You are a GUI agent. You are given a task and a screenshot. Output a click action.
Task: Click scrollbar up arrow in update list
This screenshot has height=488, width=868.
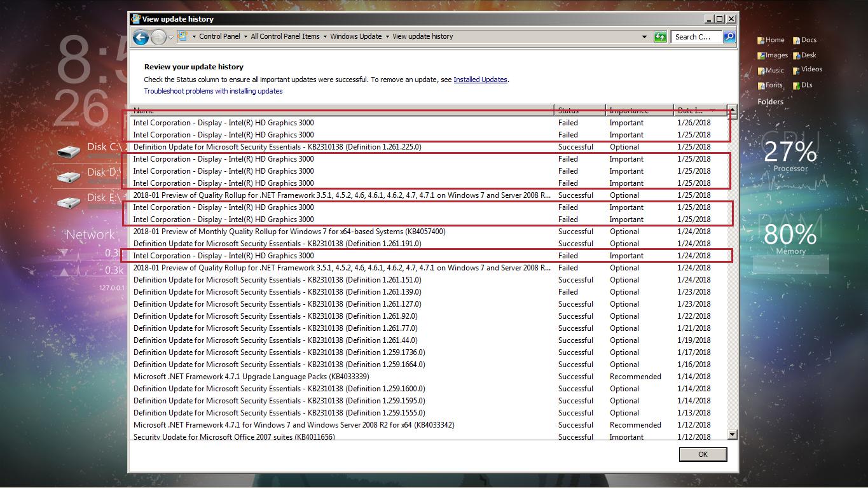(x=732, y=109)
